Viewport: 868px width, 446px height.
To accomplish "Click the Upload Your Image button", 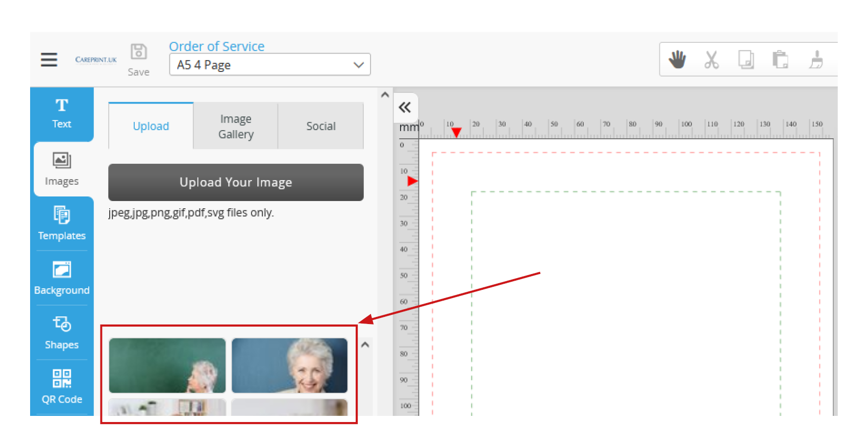I will 236,182.
